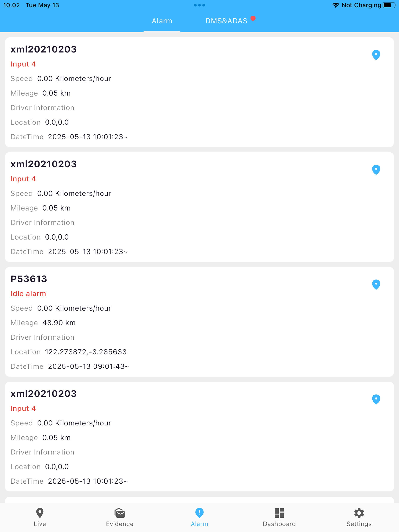Tap map pin on fourth alarm card
This screenshot has width=399, height=532.
[x=376, y=399]
